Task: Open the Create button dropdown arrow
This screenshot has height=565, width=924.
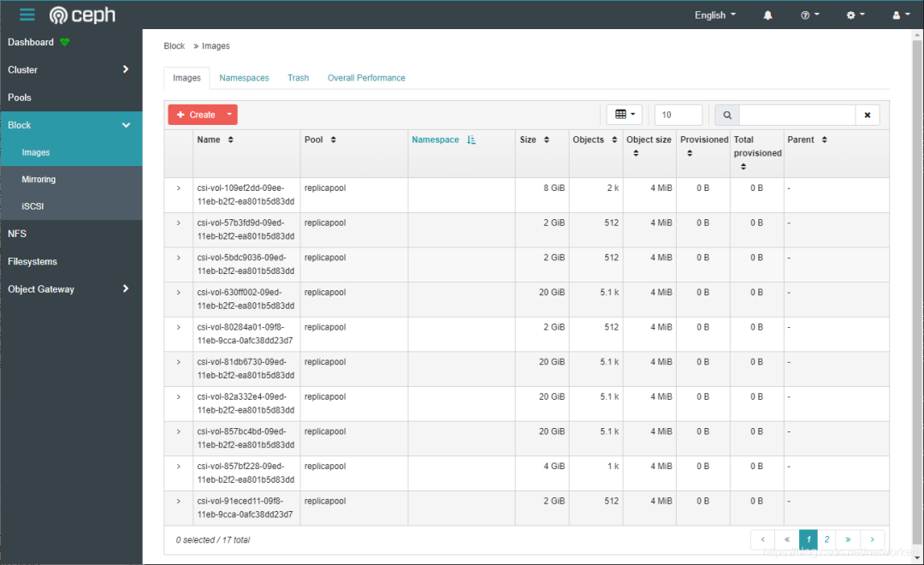Action: (x=230, y=115)
